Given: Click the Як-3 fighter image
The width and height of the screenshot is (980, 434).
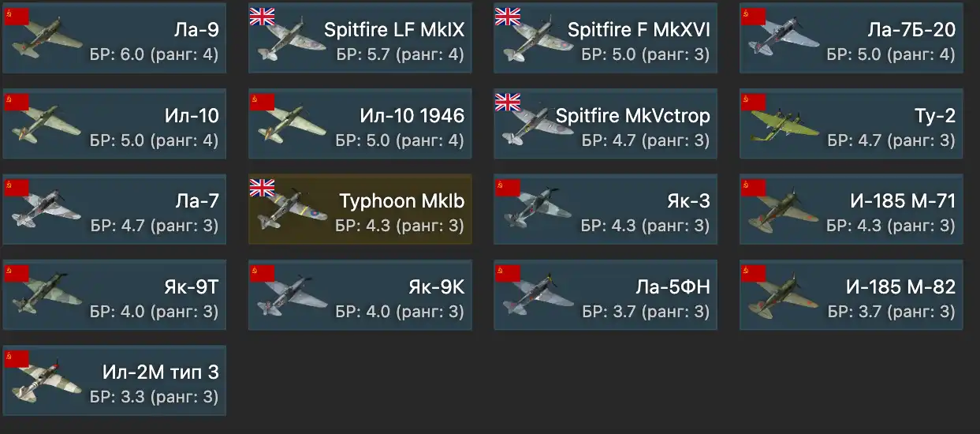Looking at the screenshot, I should (536, 210).
